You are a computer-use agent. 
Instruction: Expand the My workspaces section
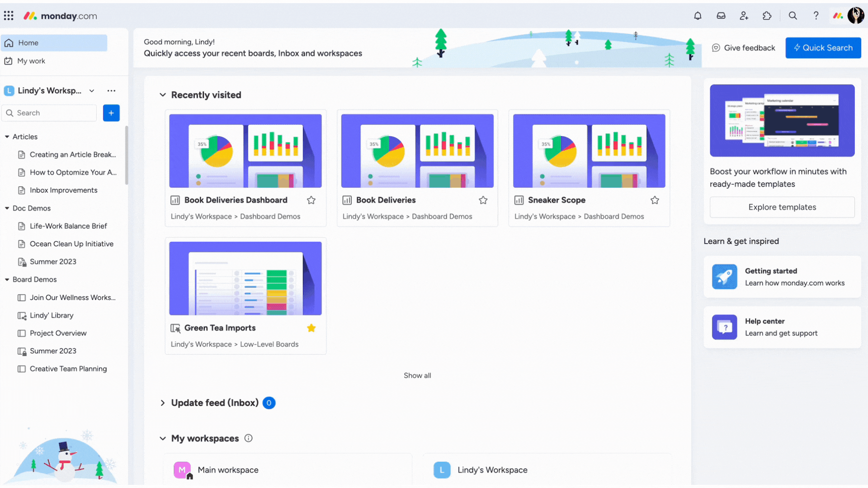tap(162, 438)
